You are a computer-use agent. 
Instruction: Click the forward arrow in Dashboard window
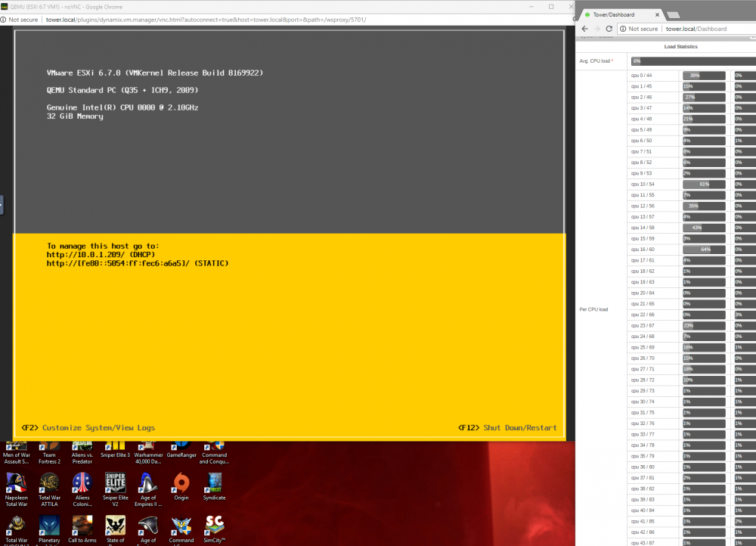pyautogui.click(x=597, y=29)
